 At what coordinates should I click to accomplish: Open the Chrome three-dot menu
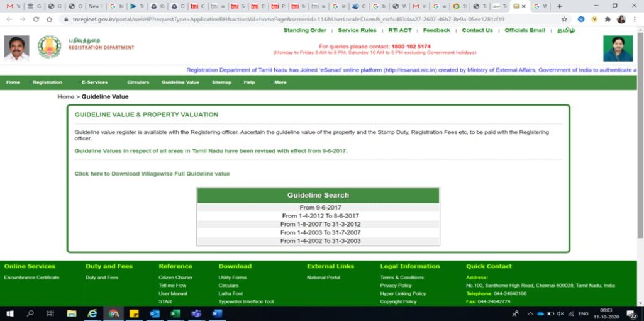(635, 20)
